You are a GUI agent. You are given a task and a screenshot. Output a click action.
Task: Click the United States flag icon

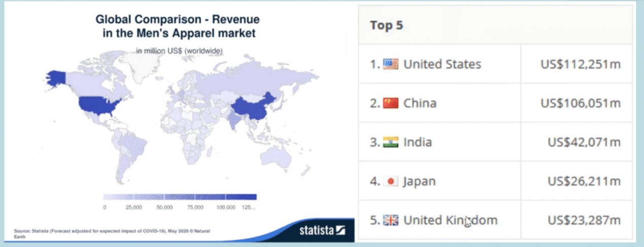tap(390, 64)
